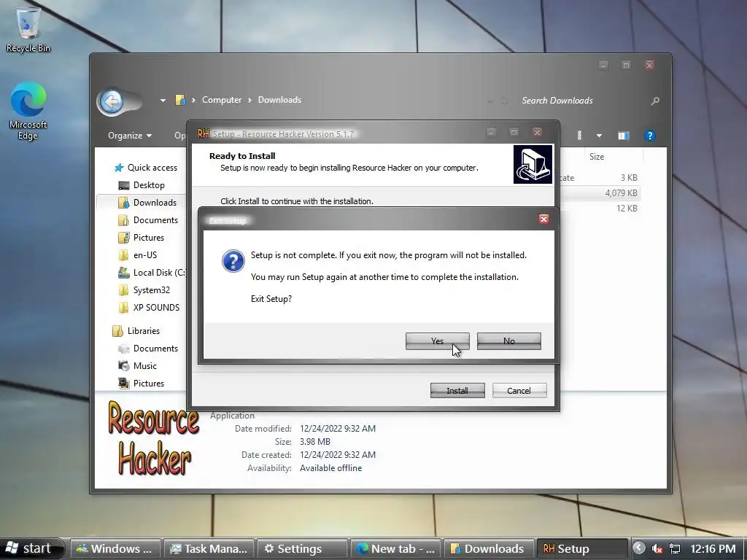
Task: Click the setup wizard computer icon
Action: coord(533,164)
